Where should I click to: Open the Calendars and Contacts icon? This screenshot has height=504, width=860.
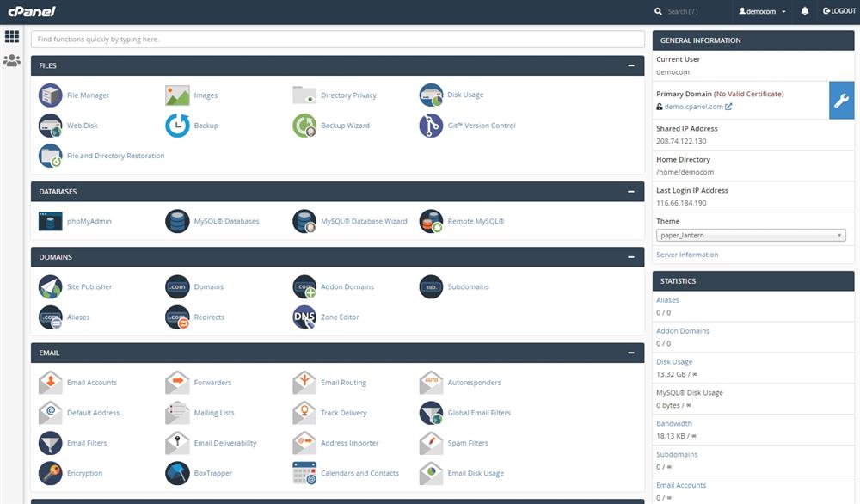click(304, 473)
